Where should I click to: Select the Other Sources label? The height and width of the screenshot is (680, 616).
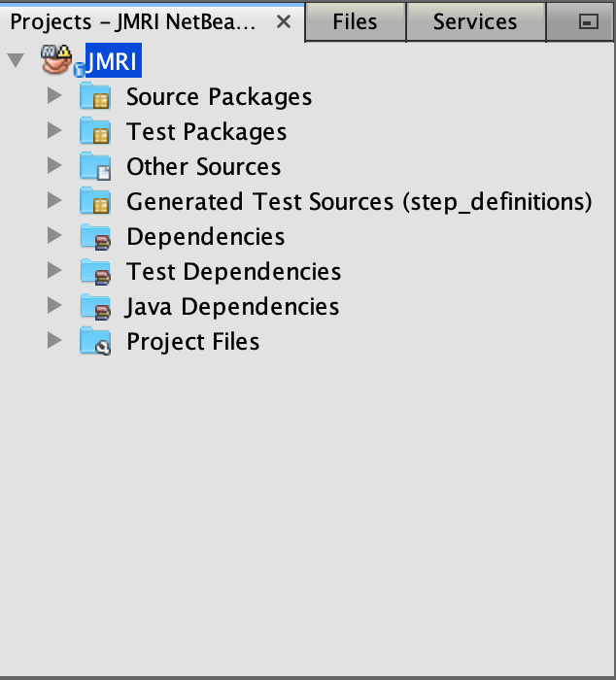203,167
